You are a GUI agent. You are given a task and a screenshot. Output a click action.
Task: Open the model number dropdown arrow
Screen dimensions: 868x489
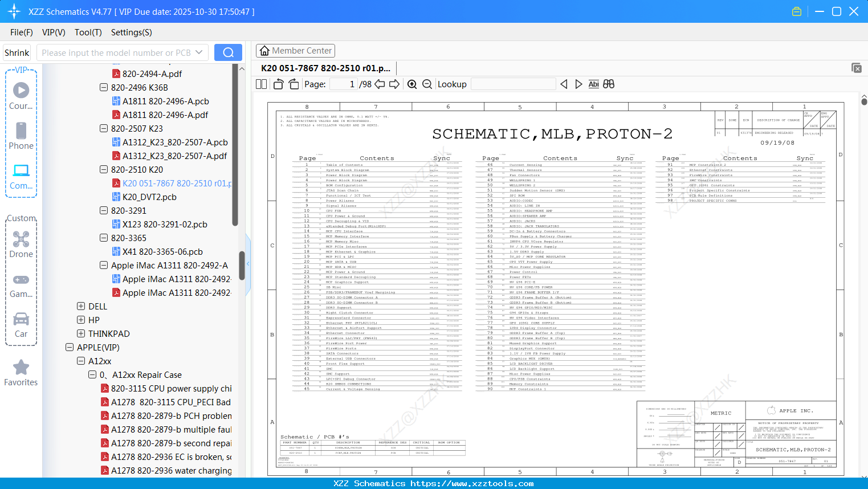[x=199, y=52]
